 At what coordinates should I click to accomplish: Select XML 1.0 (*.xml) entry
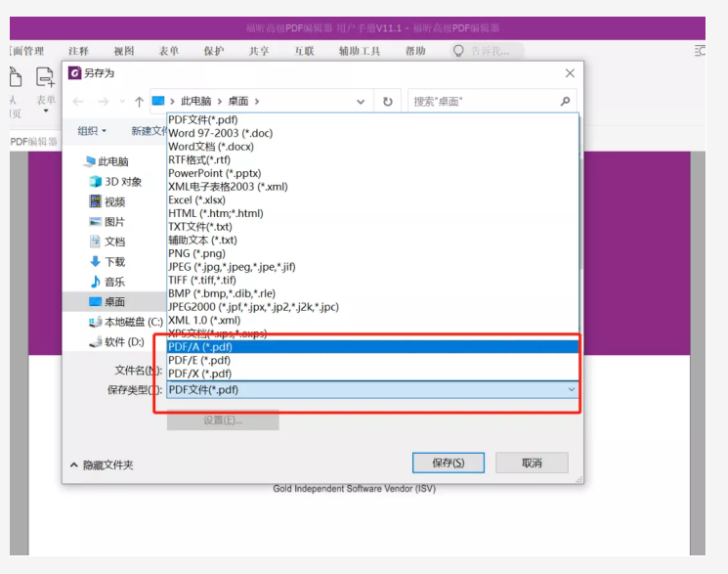coord(372,320)
